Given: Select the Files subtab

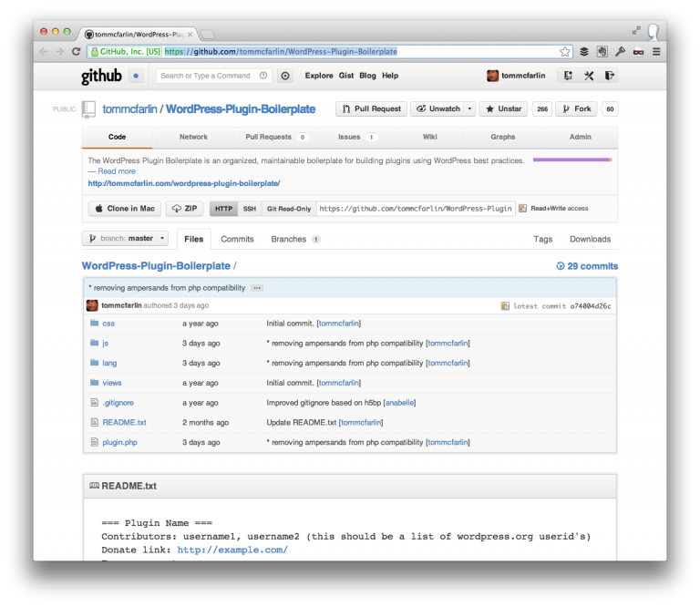Looking at the screenshot, I should [x=194, y=239].
